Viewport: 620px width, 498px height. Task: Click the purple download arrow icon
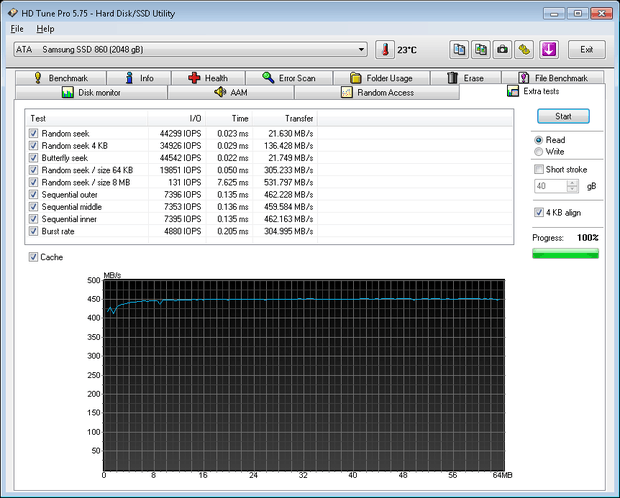tap(549, 50)
